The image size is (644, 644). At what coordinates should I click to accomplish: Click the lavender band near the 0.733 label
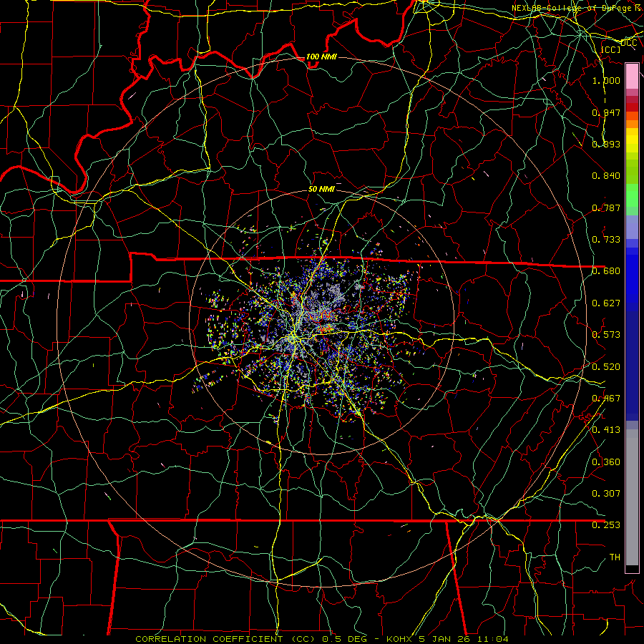(x=632, y=228)
